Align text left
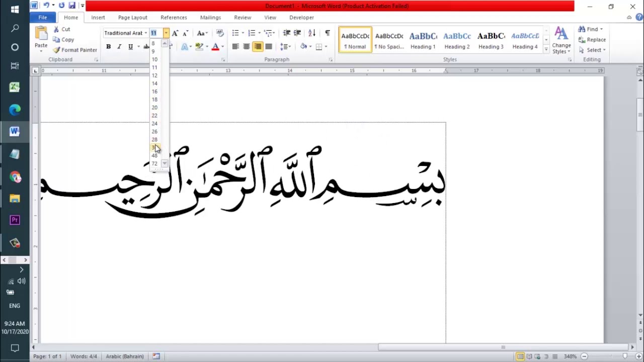The image size is (644, 362). [x=235, y=47]
